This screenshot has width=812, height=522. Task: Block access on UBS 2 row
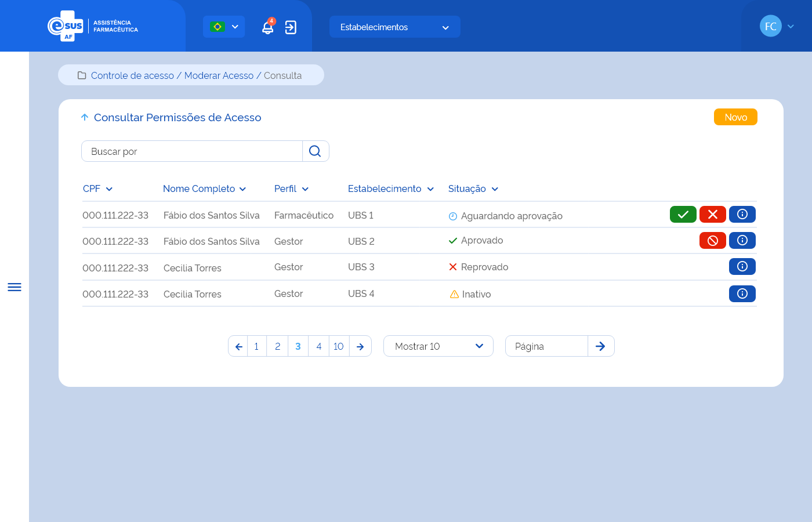pyautogui.click(x=713, y=241)
